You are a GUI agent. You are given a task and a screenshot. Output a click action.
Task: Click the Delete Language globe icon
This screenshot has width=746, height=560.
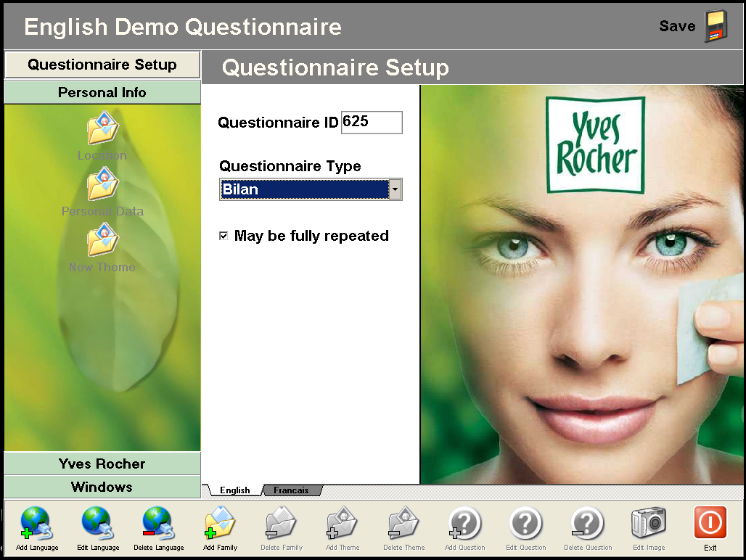(x=158, y=523)
